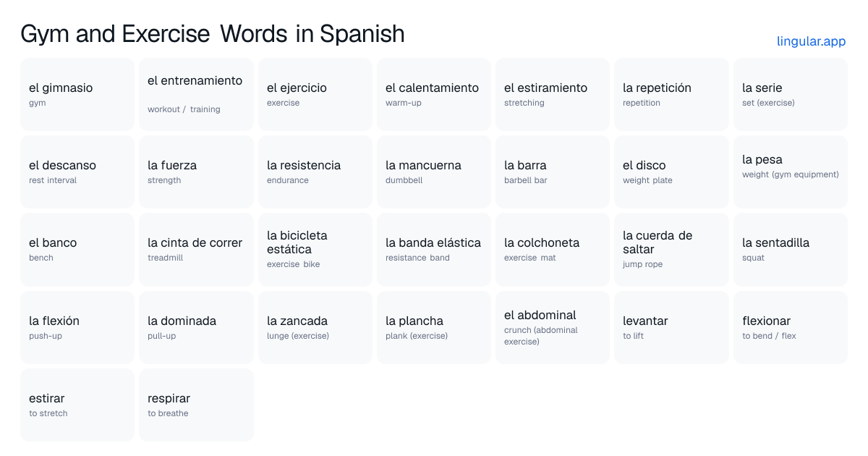Select the 'la plancha' card

pyautogui.click(x=434, y=327)
